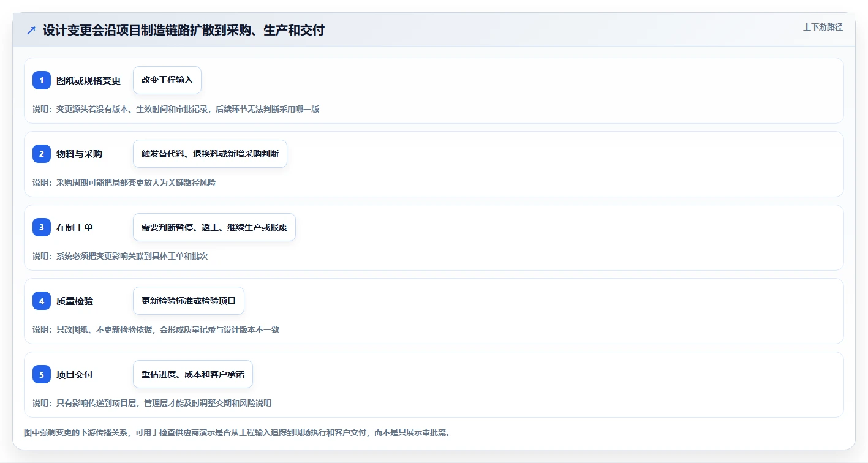Click the step 2 number badge
Image resolution: width=868 pixels, height=463 pixels.
point(42,154)
